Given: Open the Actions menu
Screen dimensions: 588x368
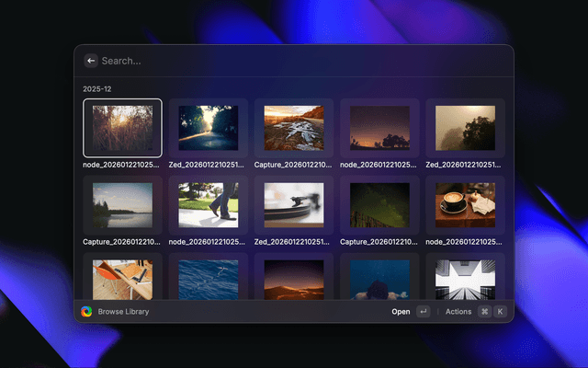Looking at the screenshot, I should click(x=458, y=312).
